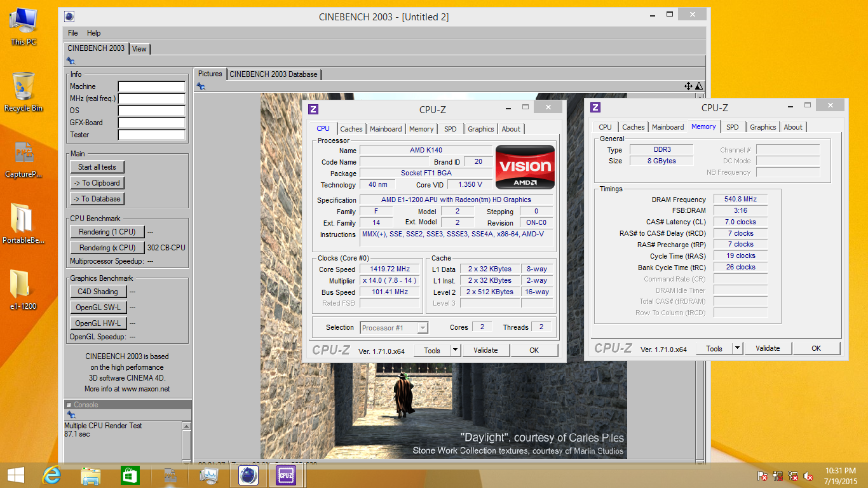868x488 pixels.
Task: Expand the Tools arrow in the CPU-Z CPU window
Action: [x=455, y=350]
